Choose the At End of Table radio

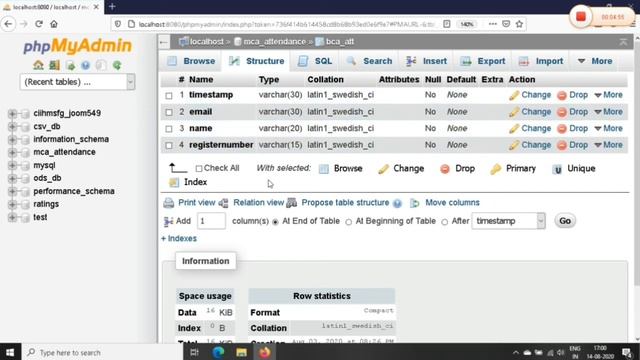pos(276,222)
